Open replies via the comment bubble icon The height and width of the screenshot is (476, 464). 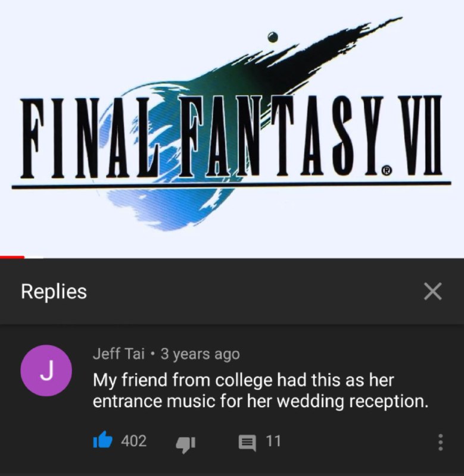[247, 443]
